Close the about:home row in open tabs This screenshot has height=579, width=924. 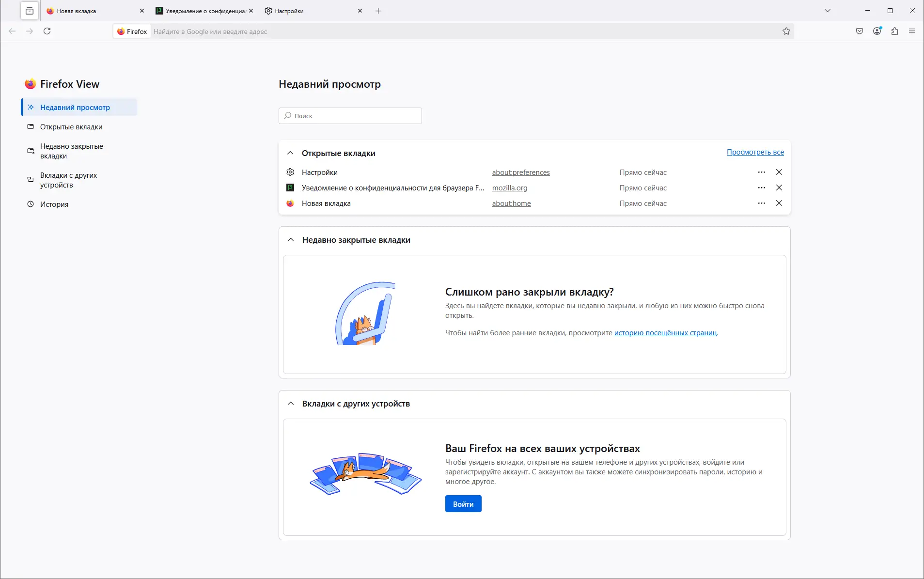point(779,203)
